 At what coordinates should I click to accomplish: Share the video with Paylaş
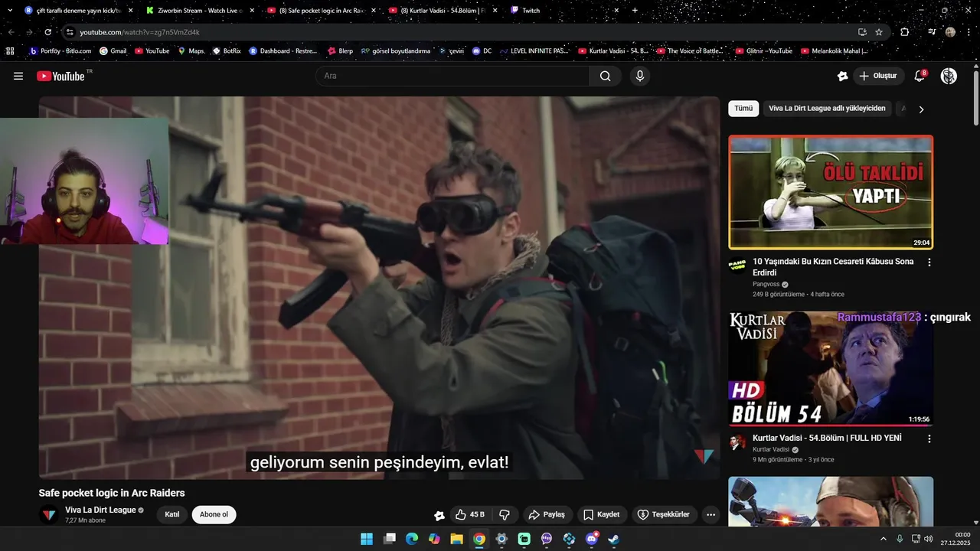pyautogui.click(x=547, y=514)
